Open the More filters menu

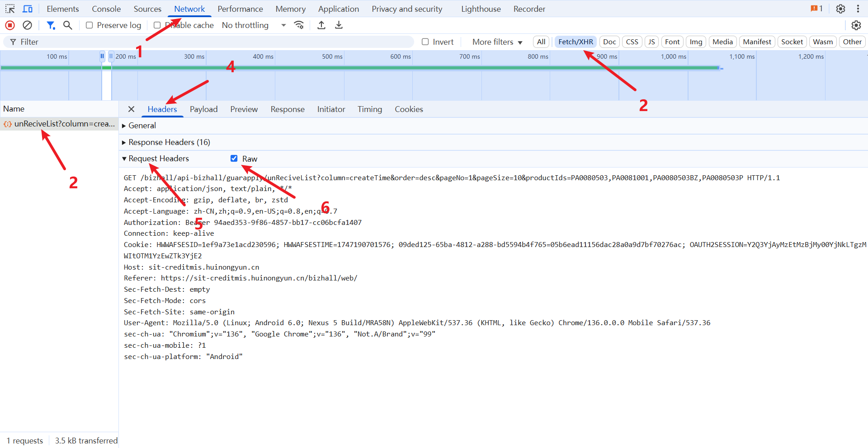pyautogui.click(x=497, y=42)
